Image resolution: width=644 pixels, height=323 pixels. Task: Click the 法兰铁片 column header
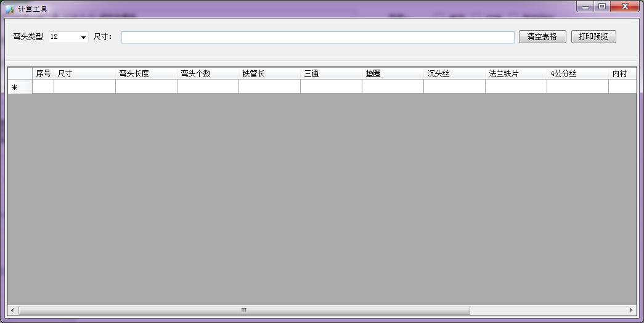[516, 73]
